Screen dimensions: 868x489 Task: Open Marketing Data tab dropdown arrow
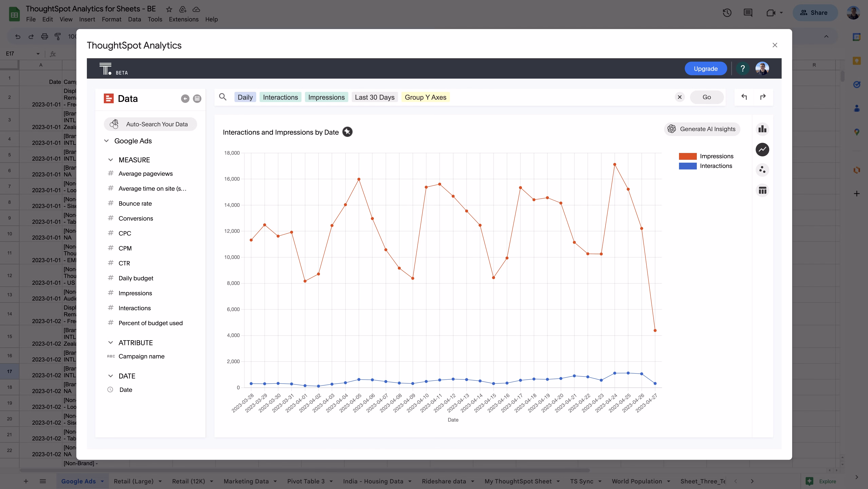tap(275, 481)
